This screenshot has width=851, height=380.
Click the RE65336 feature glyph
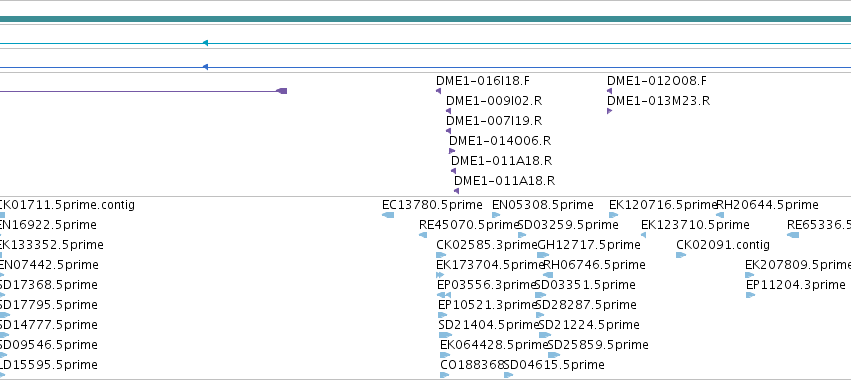[793, 235]
